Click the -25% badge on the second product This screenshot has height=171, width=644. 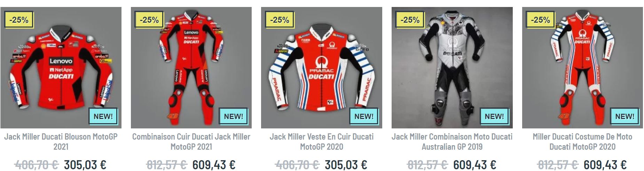[x=149, y=20]
